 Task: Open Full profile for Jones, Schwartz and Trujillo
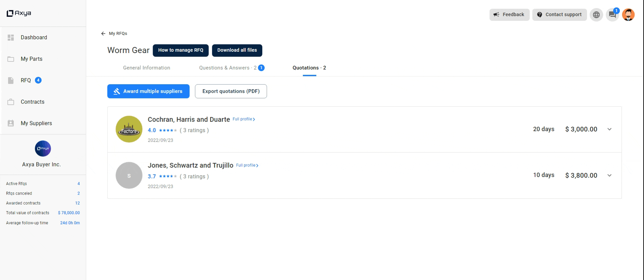[x=247, y=165]
